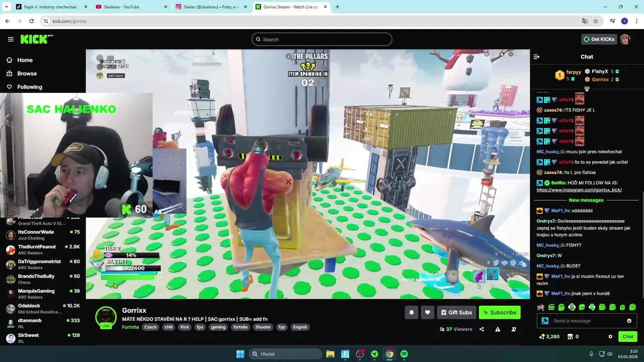Open MarquisGaming channel in sidebar
Screen dimensions: 644x362
(43, 294)
